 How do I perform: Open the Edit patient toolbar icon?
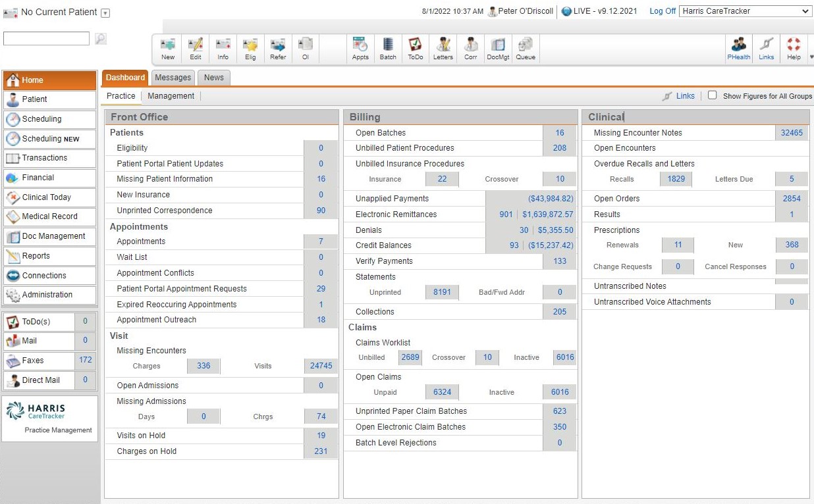coord(196,49)
